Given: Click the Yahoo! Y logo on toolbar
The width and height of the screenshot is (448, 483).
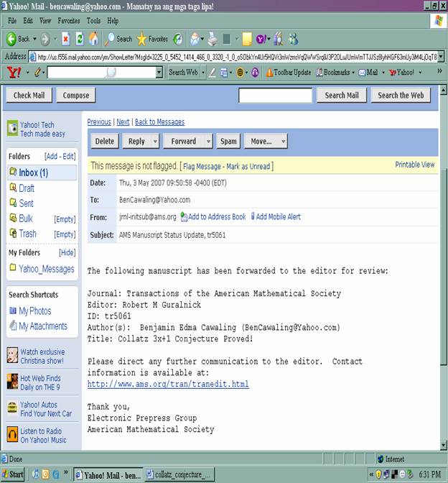Looking at the screenshot, I should click(14, 73).
